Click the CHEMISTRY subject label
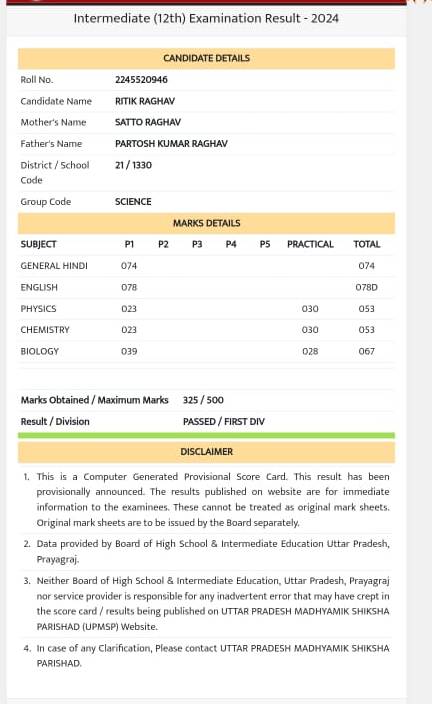This screenshot has width=432, height=704. pos(45,330)
